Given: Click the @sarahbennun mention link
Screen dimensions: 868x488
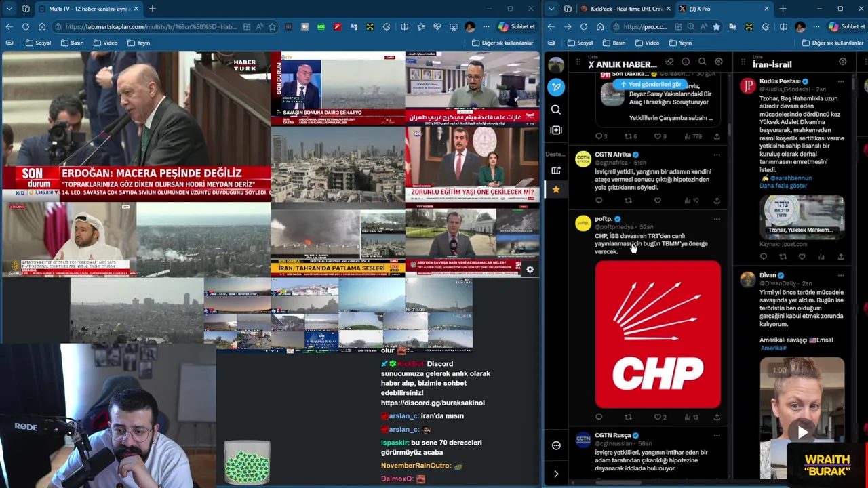Looking at the screenshot, I should pyautogui.click(x=790, y=178).
